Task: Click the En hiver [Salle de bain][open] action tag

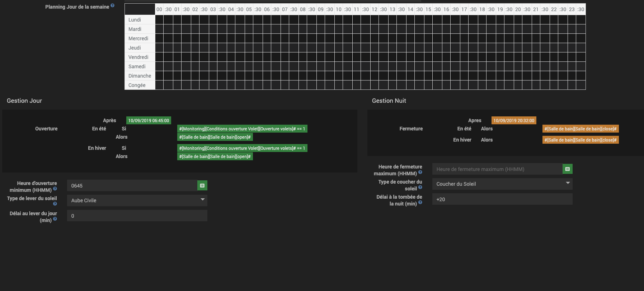Action: 215,156
